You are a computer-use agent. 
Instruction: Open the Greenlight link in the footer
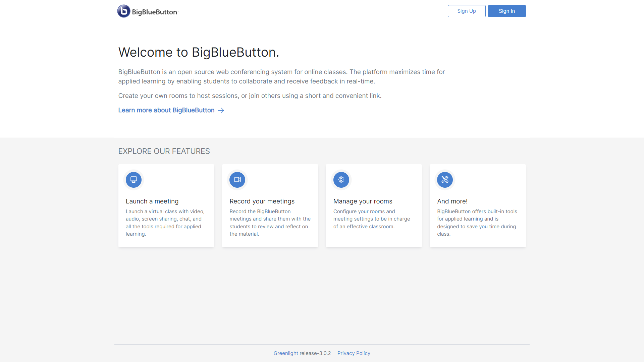coord(286,353)
